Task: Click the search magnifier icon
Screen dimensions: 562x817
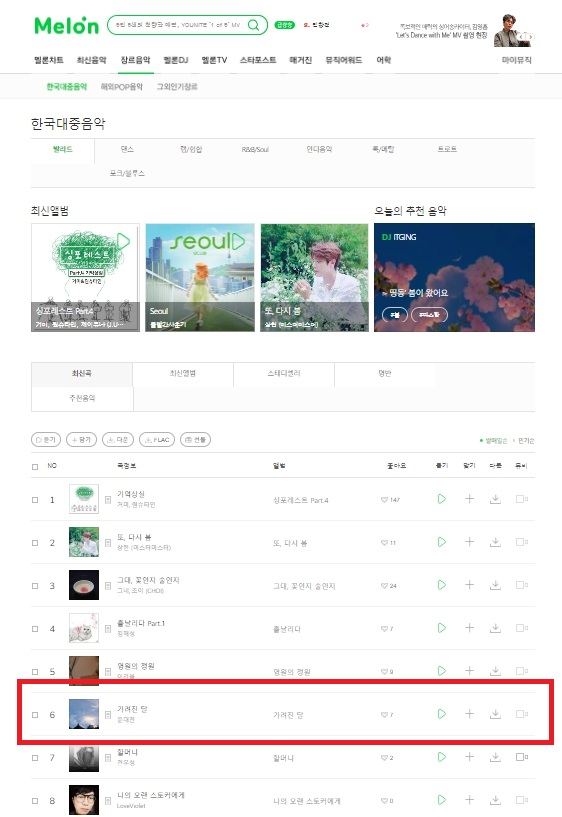Action: point(253,25)
